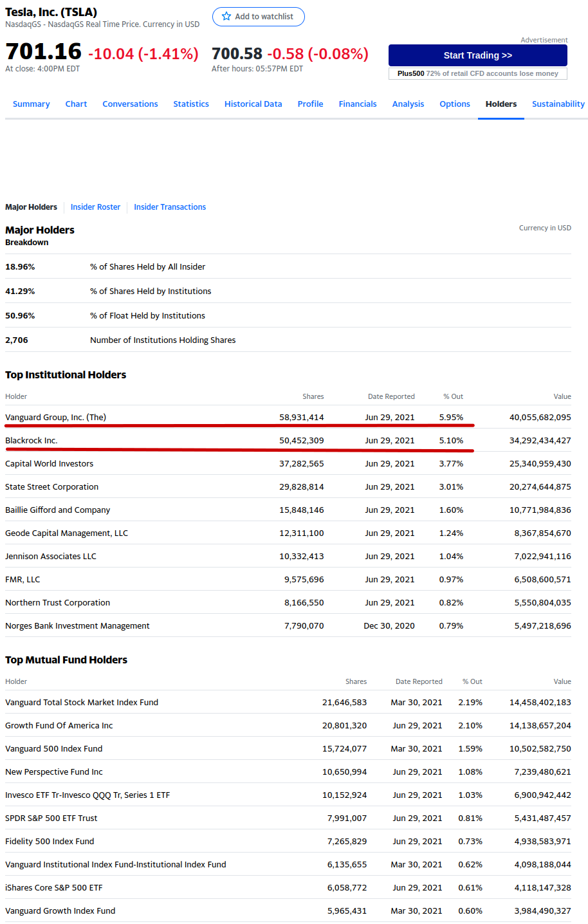
Task: Click the star icon in Add to watchlist
Action: click(x=226, y=17)
